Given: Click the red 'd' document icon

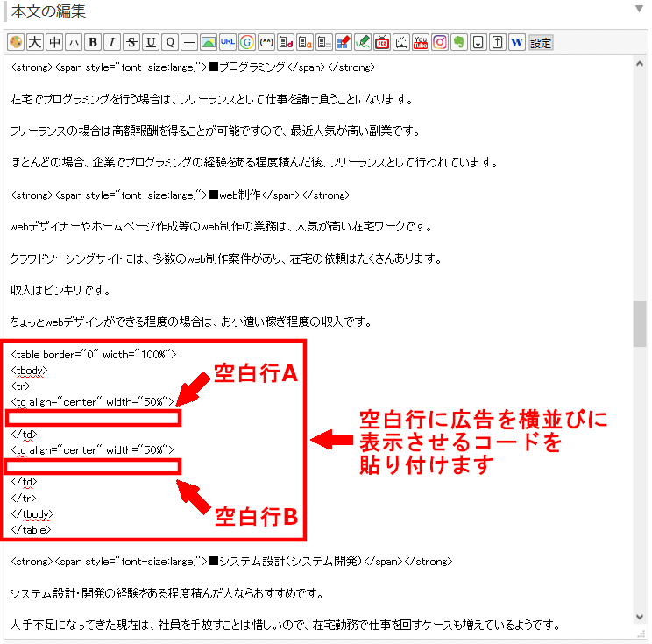Looking at the screenshot, I should click(286, 42).
